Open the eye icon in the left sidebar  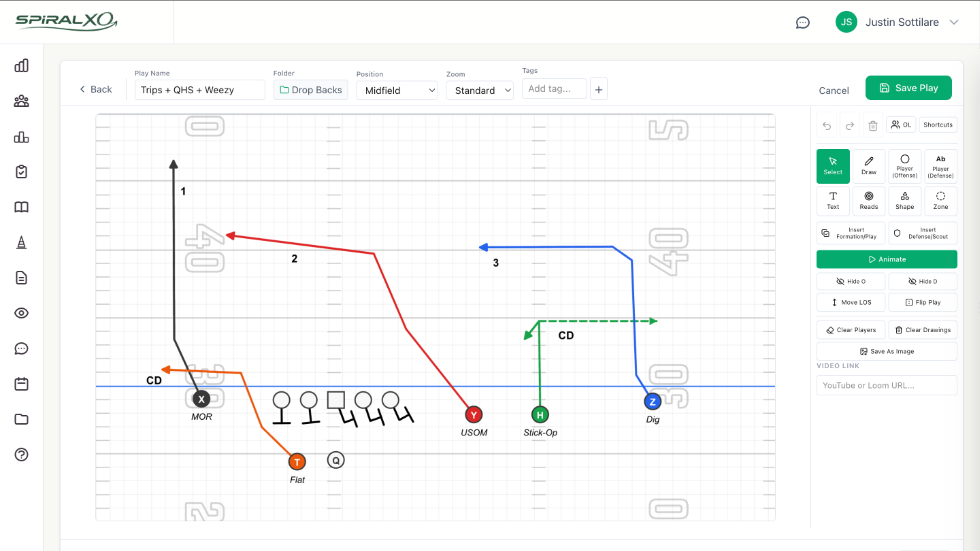[x=21, y=313]
